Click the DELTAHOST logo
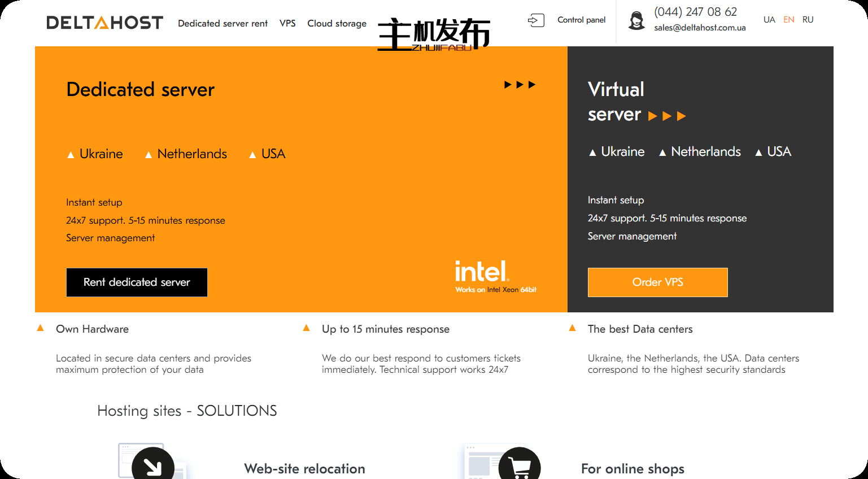 coord(104,23)
